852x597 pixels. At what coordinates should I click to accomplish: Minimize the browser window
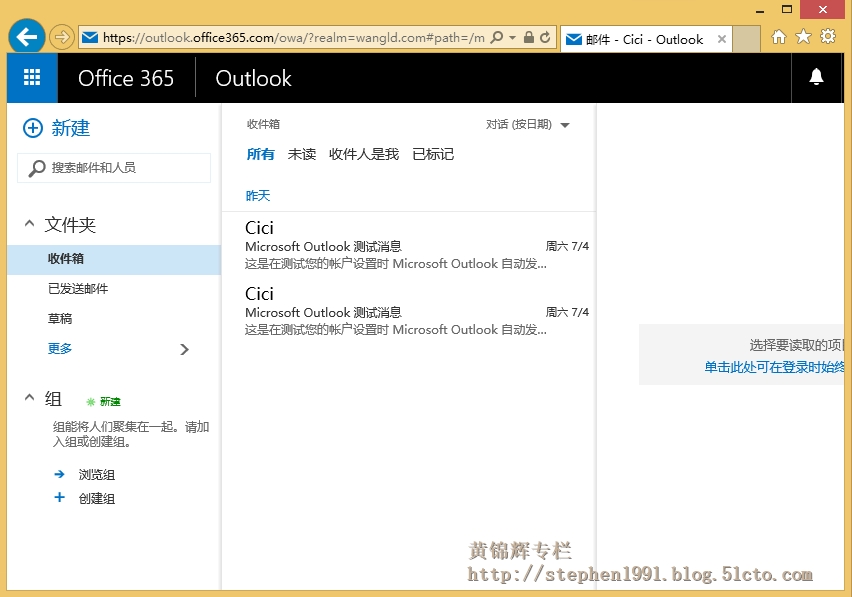click(760, 10)
